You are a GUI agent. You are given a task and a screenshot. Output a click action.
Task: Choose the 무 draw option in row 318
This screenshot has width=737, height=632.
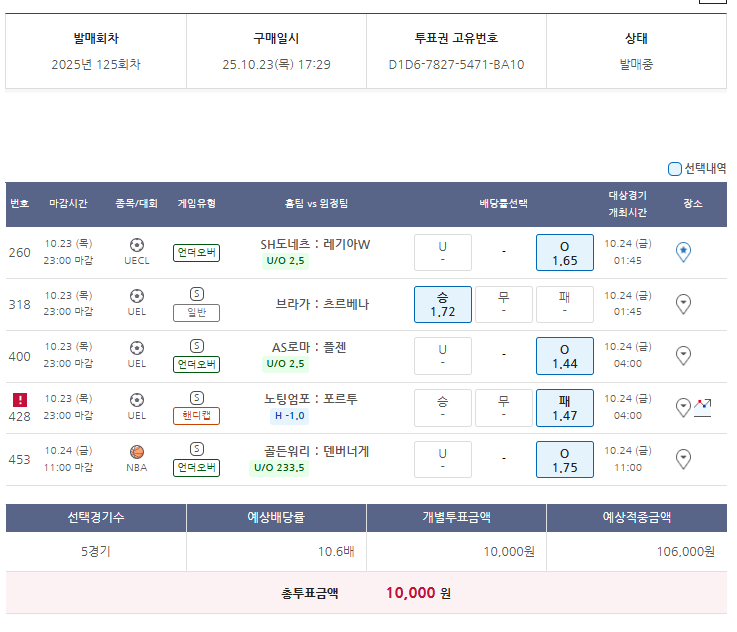coord(503,304)
